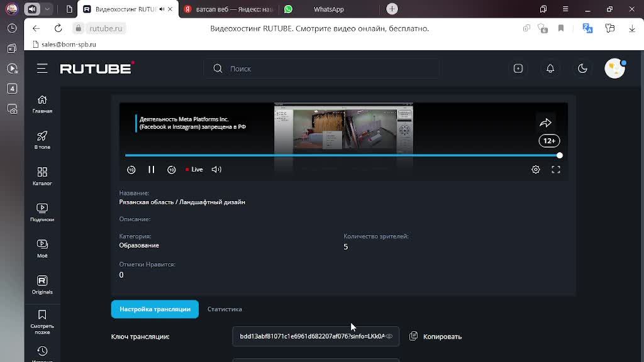This screenshot has height=362, width=644.
Task: Open Главная in sidebar
Action: [x=42, y=104]
